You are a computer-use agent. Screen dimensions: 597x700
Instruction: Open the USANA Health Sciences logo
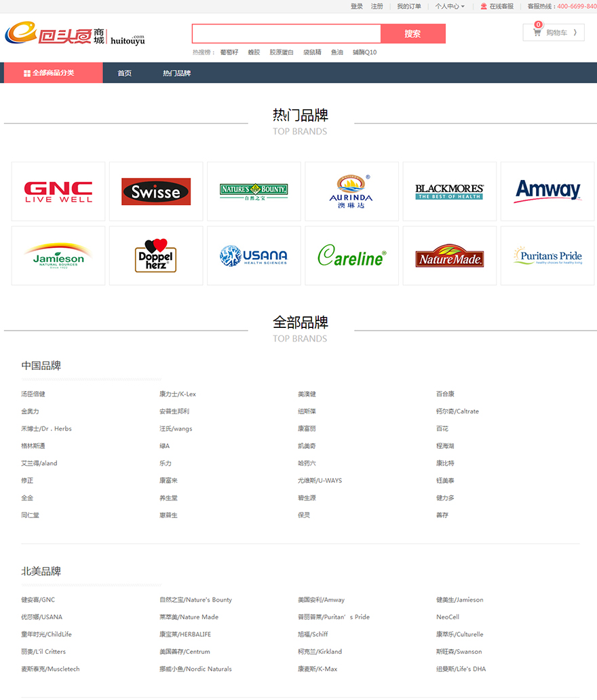point(254,256)
